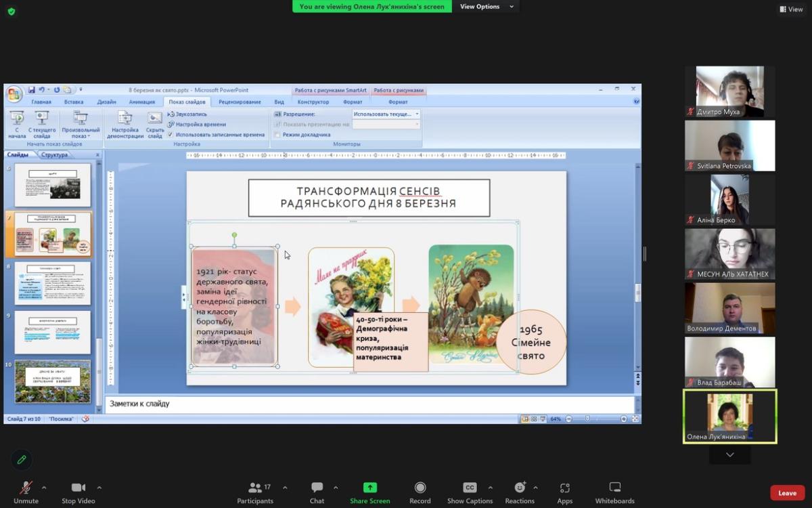Expand participants options arrow next to Participants
Viewport: 812px width, 508px height.
(285, 487)
